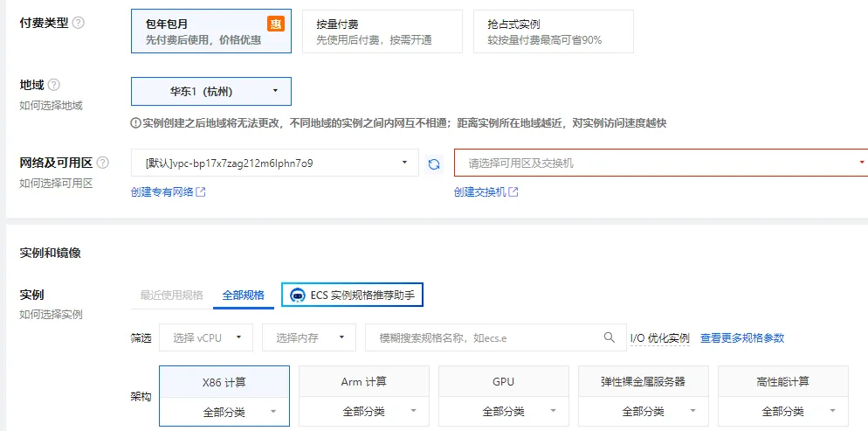This screenshot has width=868, height=431.
Task: Click the 如何选择可用区 help link
Action: pos(56,183)
